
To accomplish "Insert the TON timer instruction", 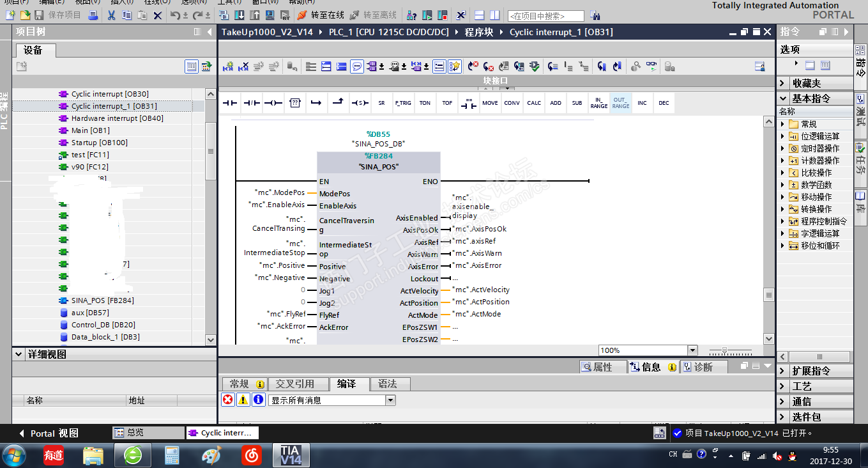I will pos(425,103).
